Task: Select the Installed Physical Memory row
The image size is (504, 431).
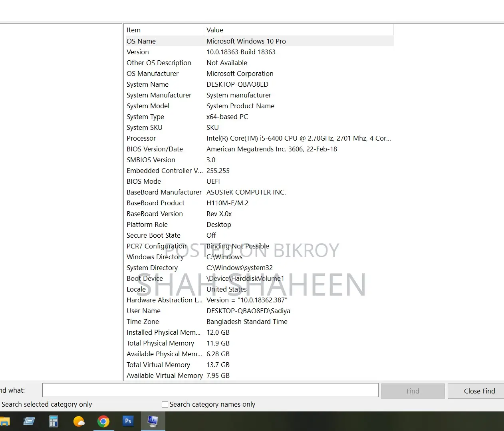Action: click(x=260, y=332)
